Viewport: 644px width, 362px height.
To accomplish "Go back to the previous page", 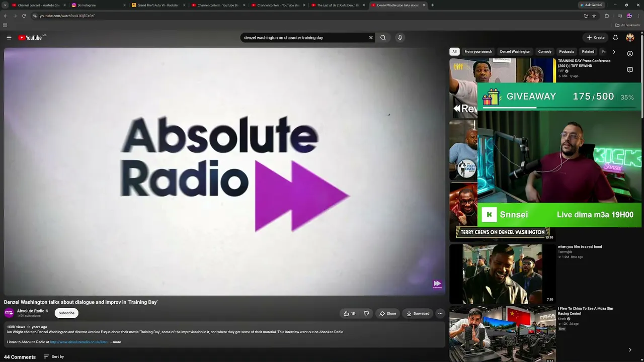I will coord(6,16).
